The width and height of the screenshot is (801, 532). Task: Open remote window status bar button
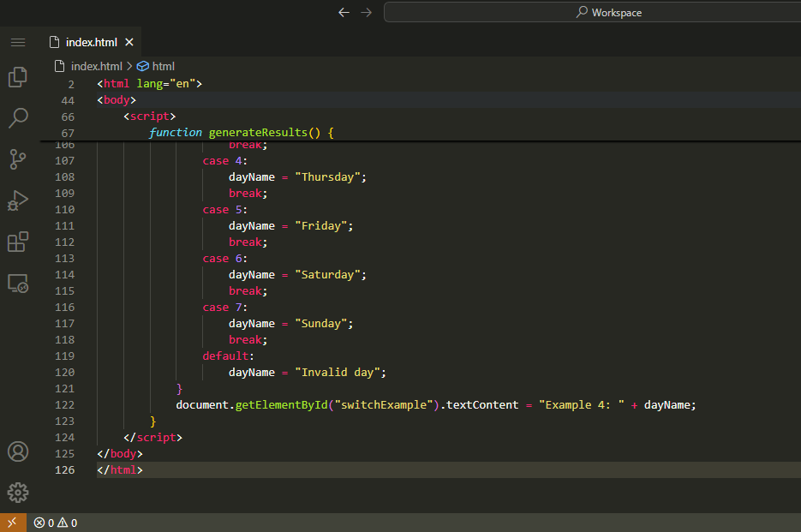tap(13, 523)
